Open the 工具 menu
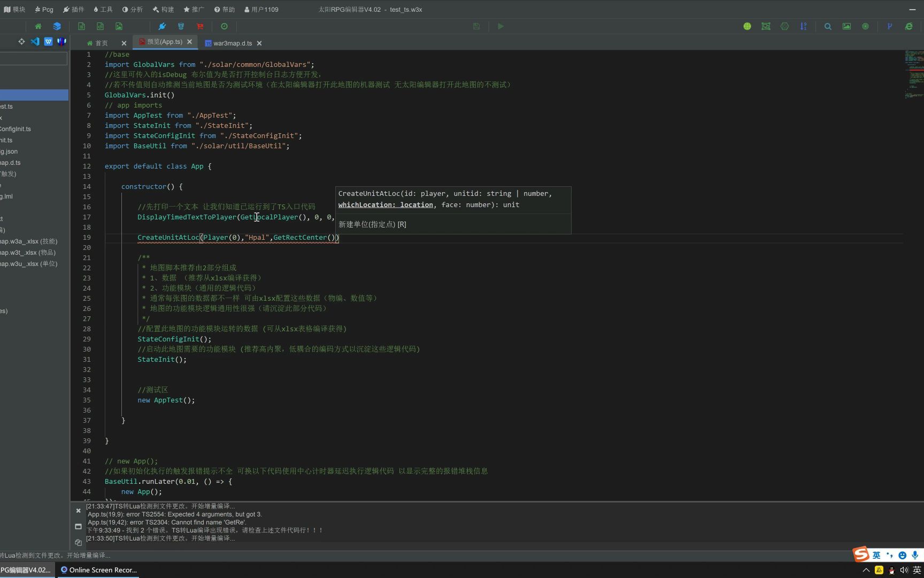The image size is (924, 578). tap(103, 9)
